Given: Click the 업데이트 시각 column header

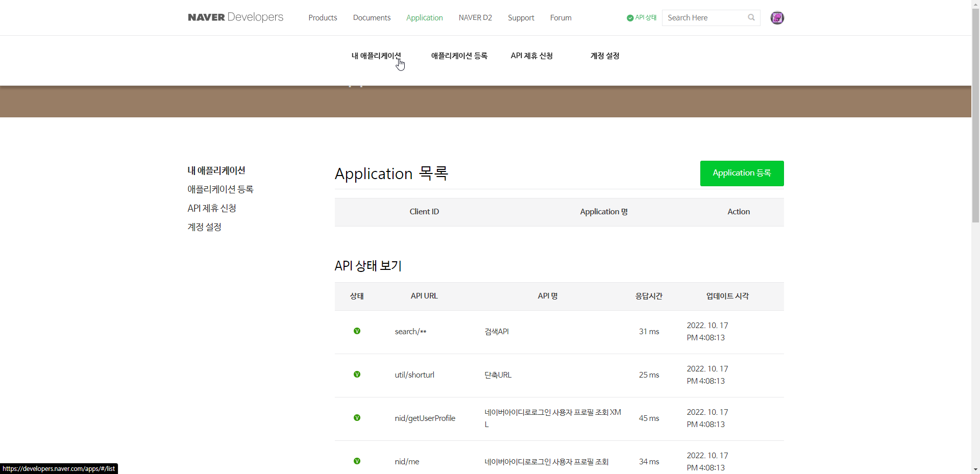Looking at the screenshot, I should 727,296.
